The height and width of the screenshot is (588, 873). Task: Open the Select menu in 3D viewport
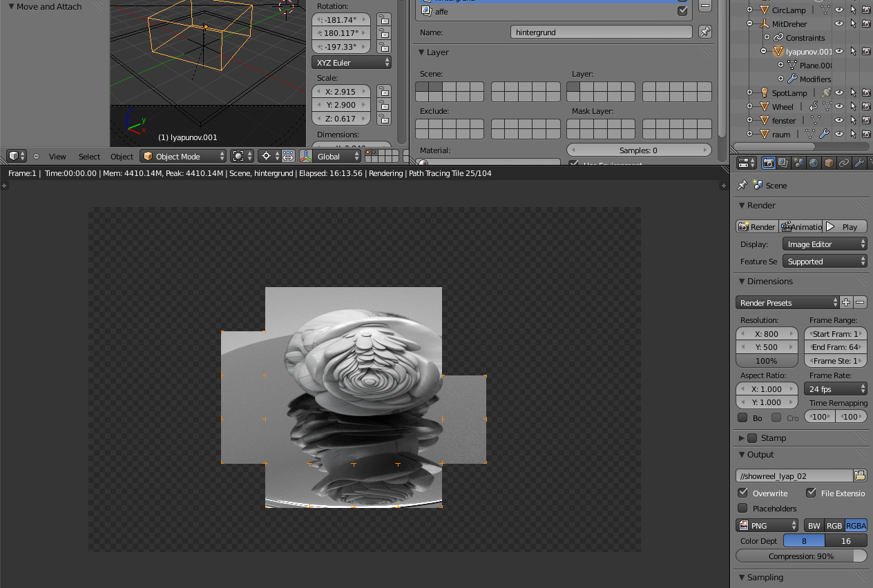point(89,157)
